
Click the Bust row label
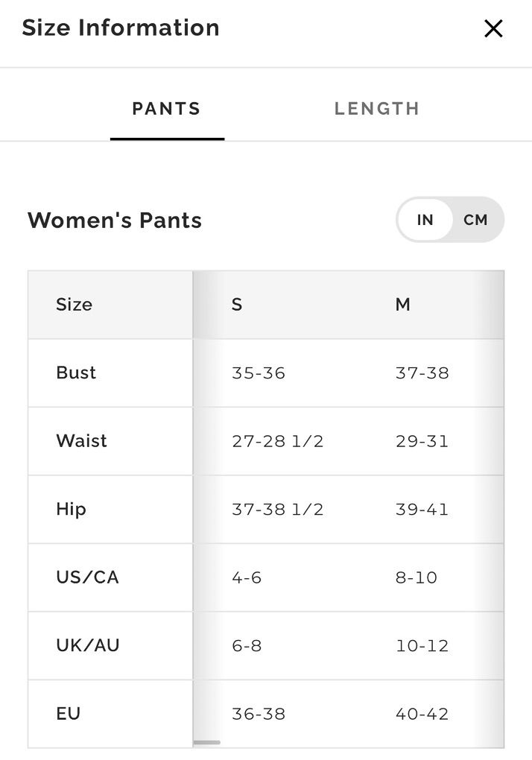point(76,373)
